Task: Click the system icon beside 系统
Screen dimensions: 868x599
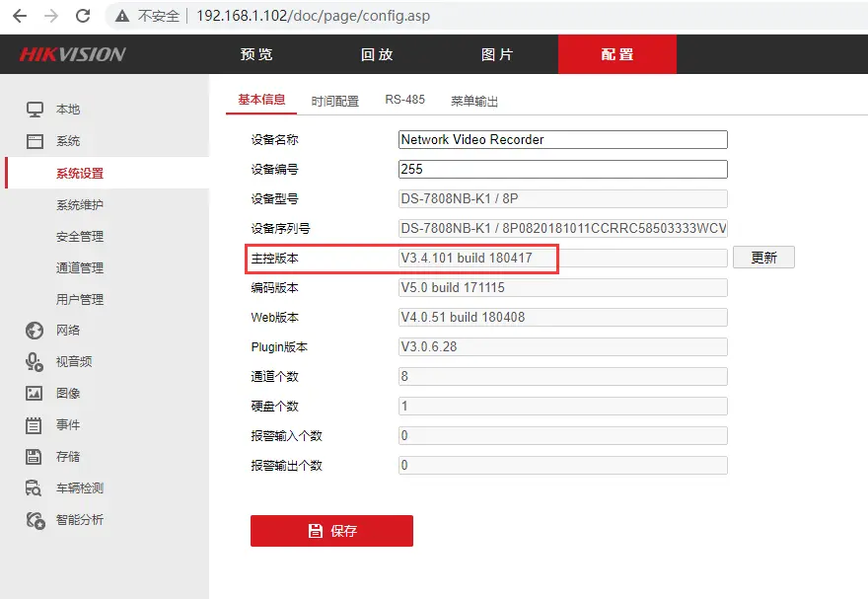Action: coord(35,141)
